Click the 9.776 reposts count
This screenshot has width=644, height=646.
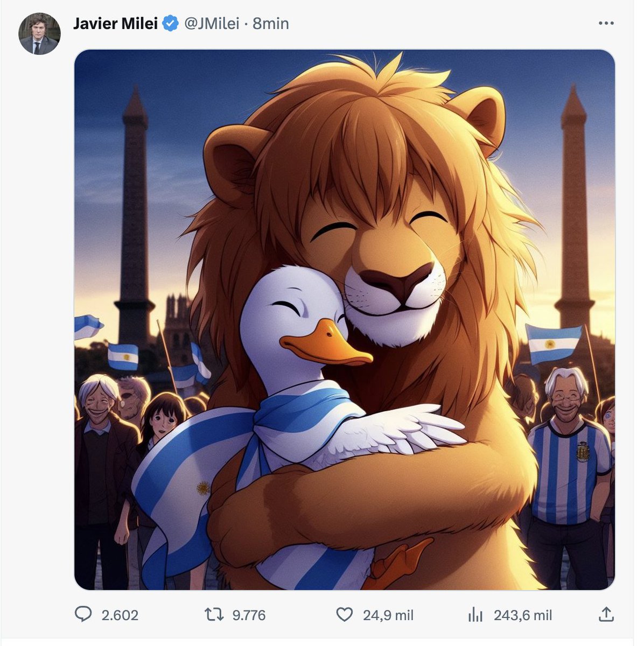pos(249,615)
